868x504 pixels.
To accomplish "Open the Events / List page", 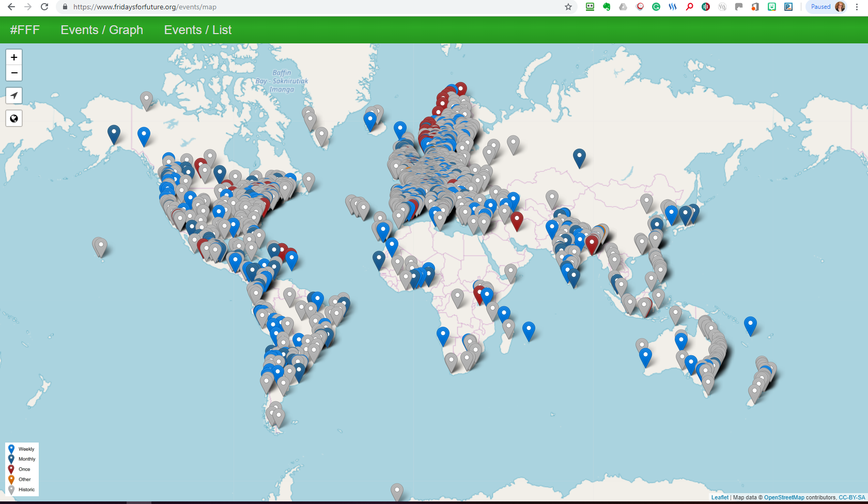I will coord(198,30).
